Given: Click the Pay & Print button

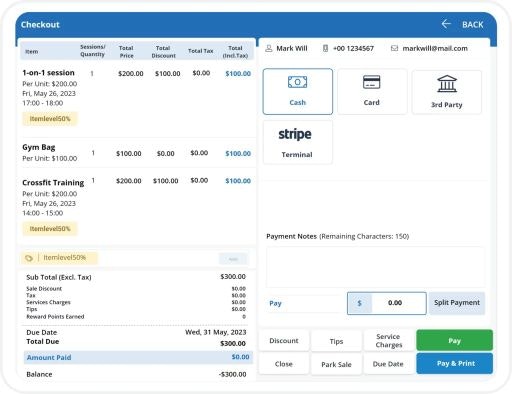Looking at the screenshot, I should 454,363.
